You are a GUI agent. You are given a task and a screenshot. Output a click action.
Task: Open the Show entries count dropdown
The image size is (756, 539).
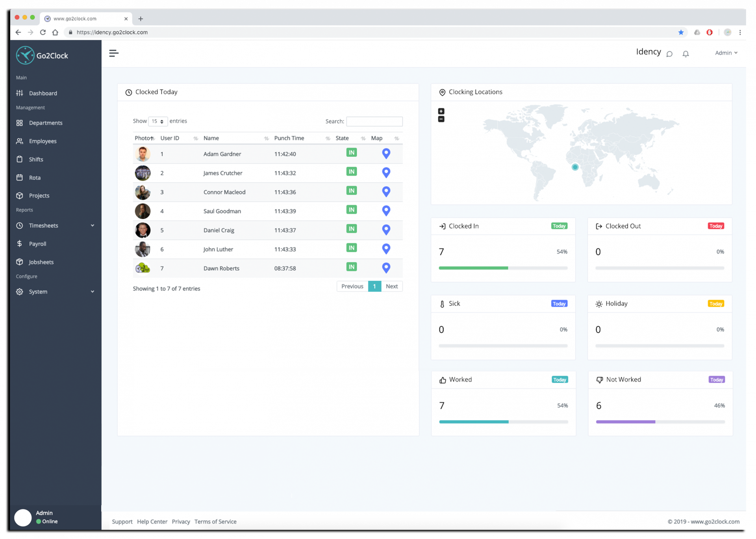tap(158, 121)
